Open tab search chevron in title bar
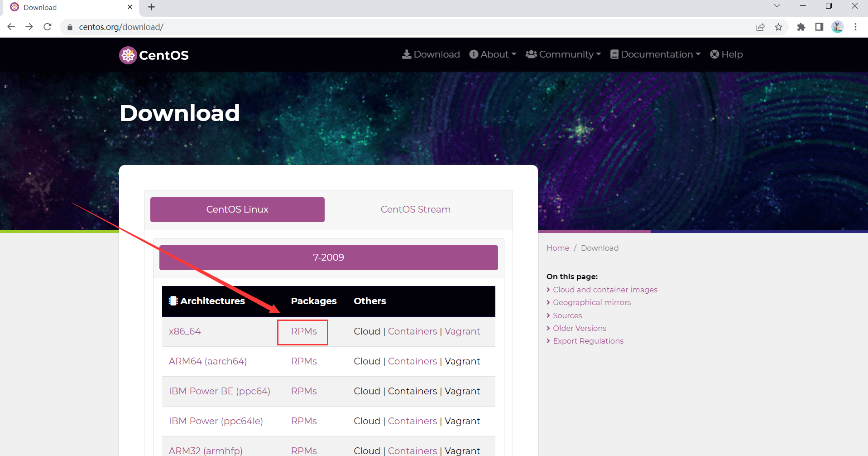This screenshot has width=868, height=456. tap(777, 6)
